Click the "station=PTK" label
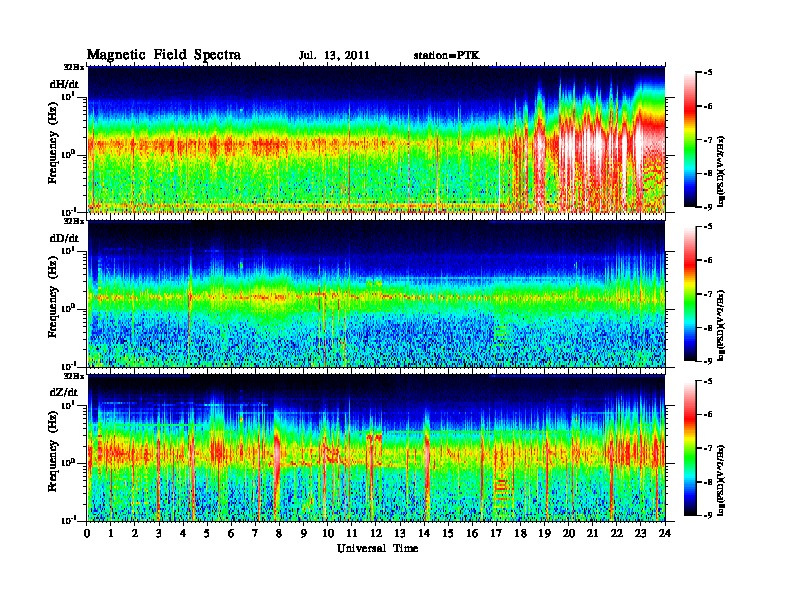Viewport: 792px width, 612px height. click(x=446, y=56)
